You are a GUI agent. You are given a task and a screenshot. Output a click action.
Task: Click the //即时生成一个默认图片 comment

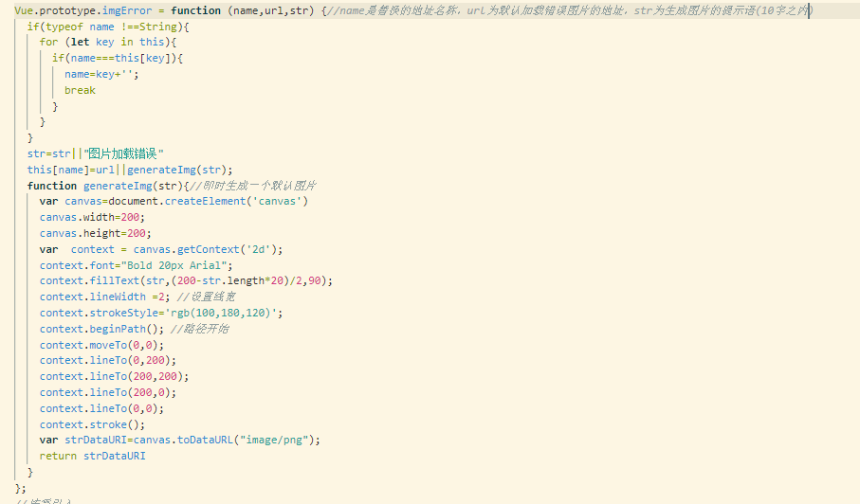click(253, 185)
